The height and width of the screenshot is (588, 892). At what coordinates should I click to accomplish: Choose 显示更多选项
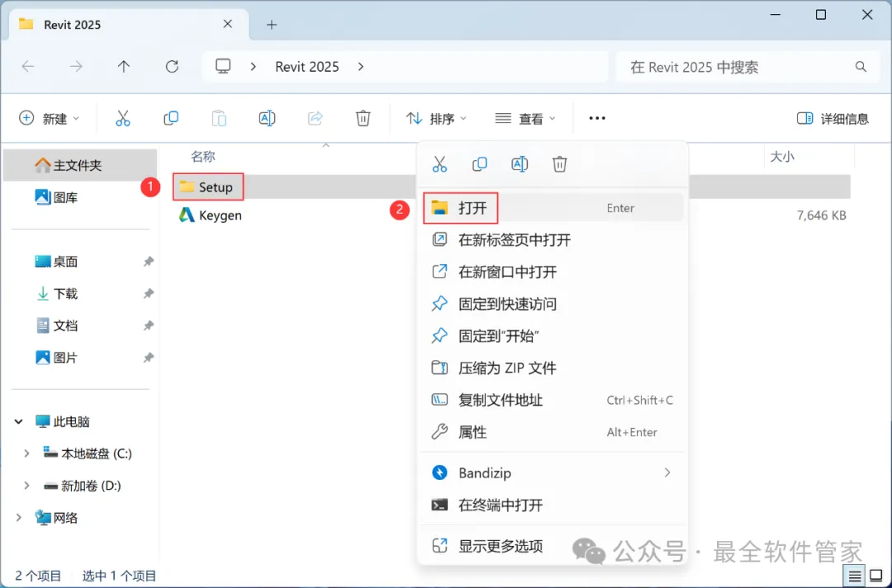click(553, 546)
